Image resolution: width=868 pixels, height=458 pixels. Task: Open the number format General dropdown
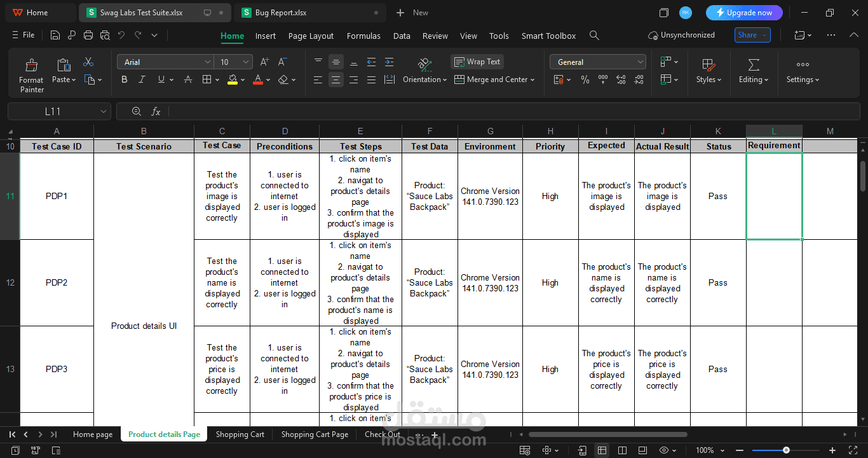click(640, 62)
